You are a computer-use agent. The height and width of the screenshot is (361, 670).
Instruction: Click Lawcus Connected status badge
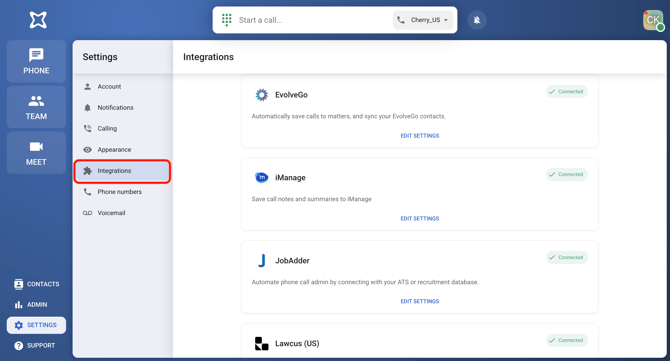click(567, 340)
